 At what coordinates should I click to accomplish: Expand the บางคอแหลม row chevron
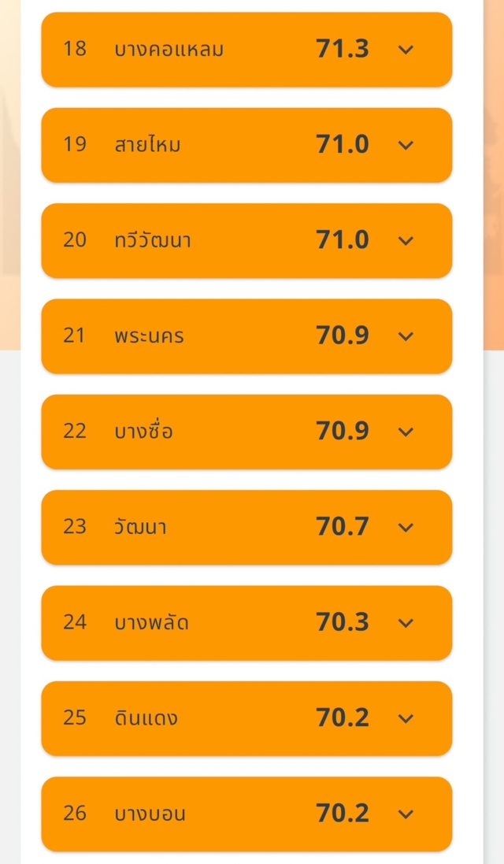406,50
